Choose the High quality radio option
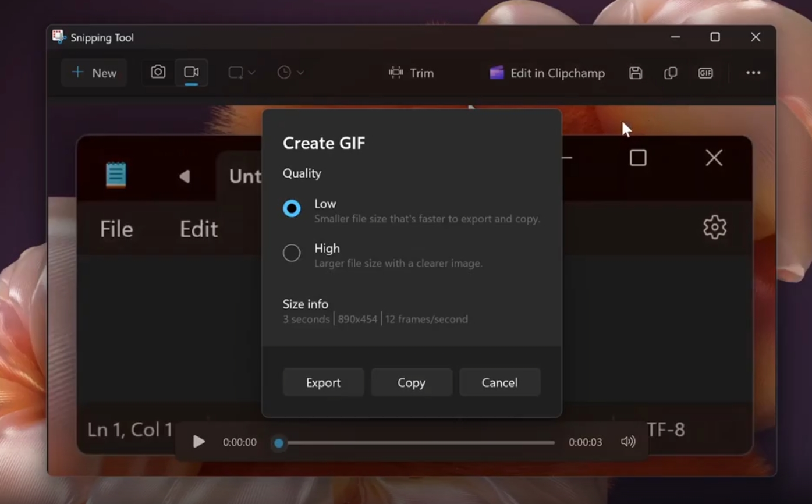The height and width of the screenshot is (504, 812). 292,253
